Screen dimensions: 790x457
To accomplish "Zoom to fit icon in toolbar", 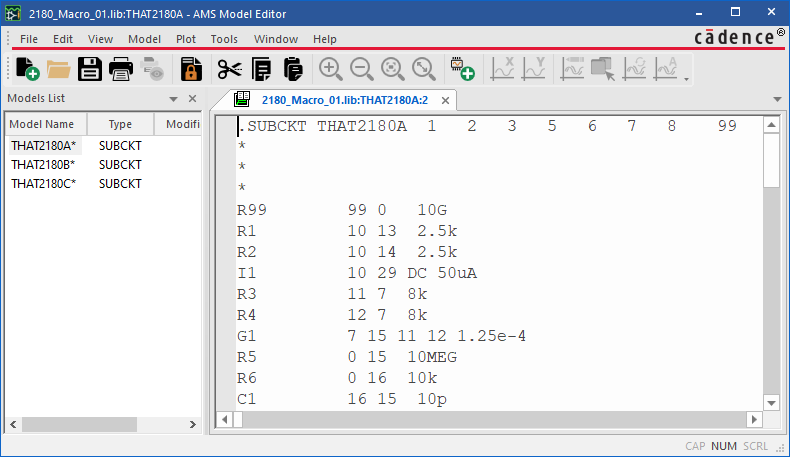I will pyautogui.click(x=424, y=69).
